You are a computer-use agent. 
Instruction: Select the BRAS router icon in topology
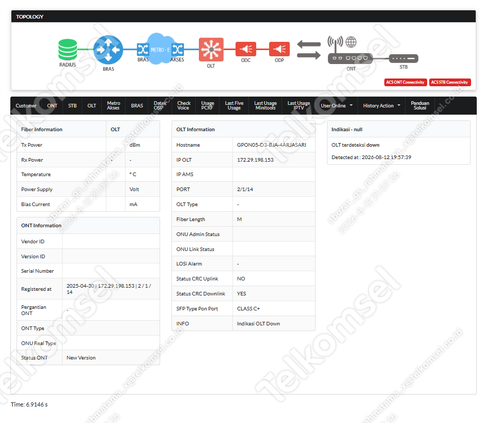[x=108, y=50]
